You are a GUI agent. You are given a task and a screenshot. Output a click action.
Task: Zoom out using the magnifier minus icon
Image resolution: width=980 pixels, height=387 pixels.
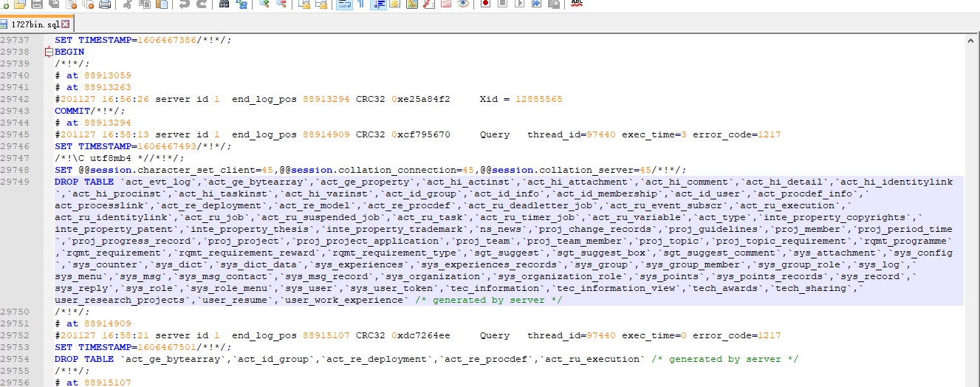point(281,4)
